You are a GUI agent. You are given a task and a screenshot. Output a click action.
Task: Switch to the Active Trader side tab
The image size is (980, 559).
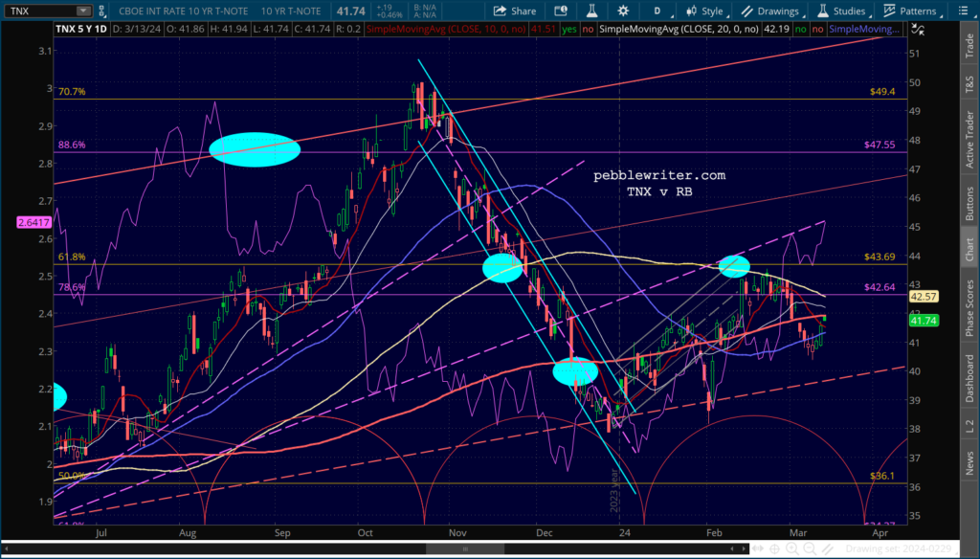pos(969,139)
